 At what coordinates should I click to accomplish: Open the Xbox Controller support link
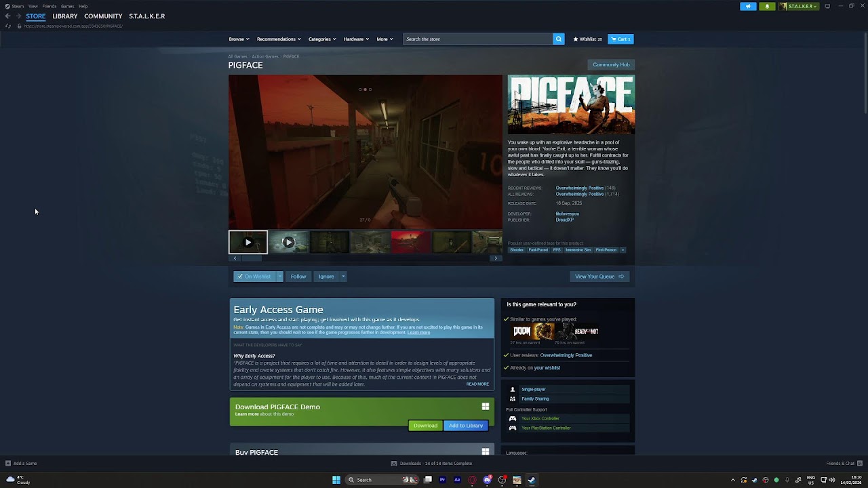(x=540, y=419)
